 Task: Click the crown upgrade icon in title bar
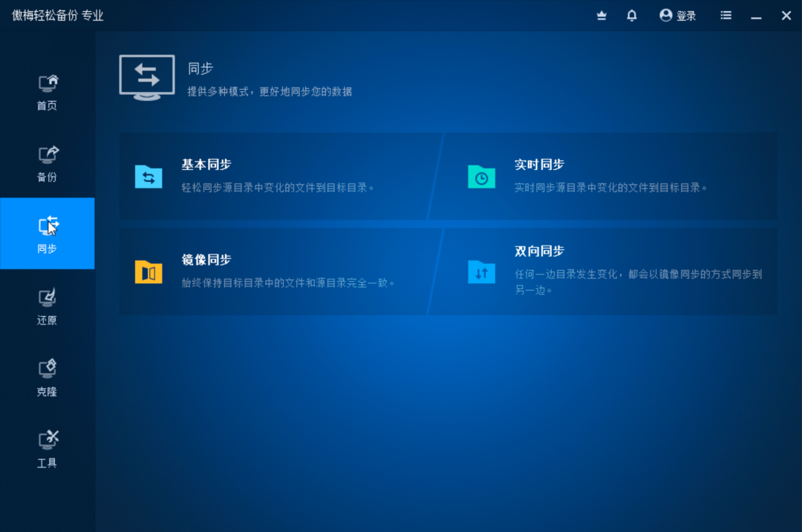tap(601, 16)
